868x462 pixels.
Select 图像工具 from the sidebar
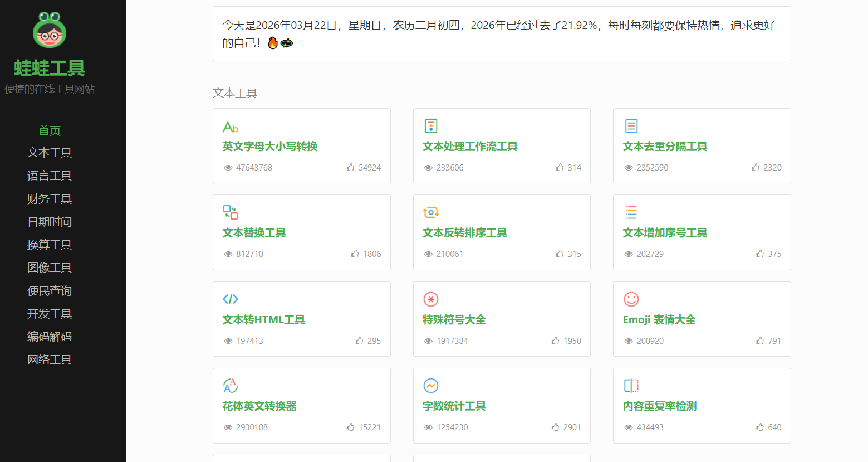click(50, 268)
